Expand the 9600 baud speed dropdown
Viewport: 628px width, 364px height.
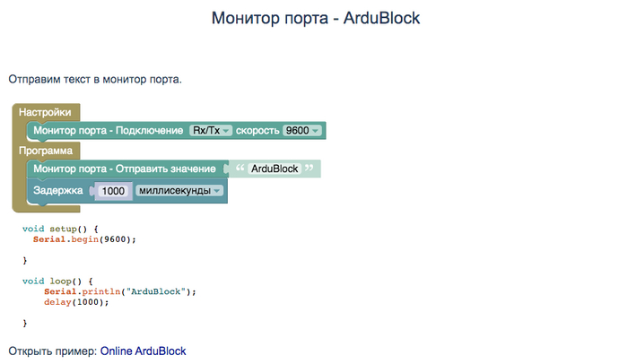[301, 131]
